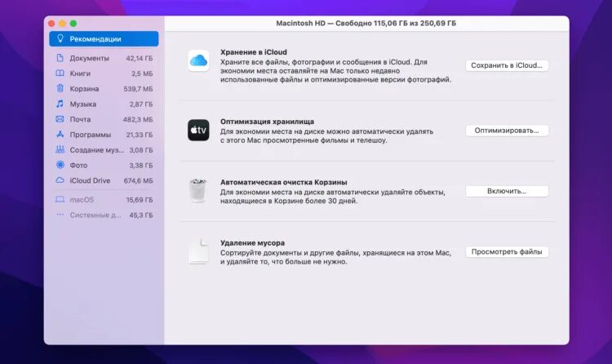Click the iCloud icon in Хранение в iCloud

tap(198, 60)
